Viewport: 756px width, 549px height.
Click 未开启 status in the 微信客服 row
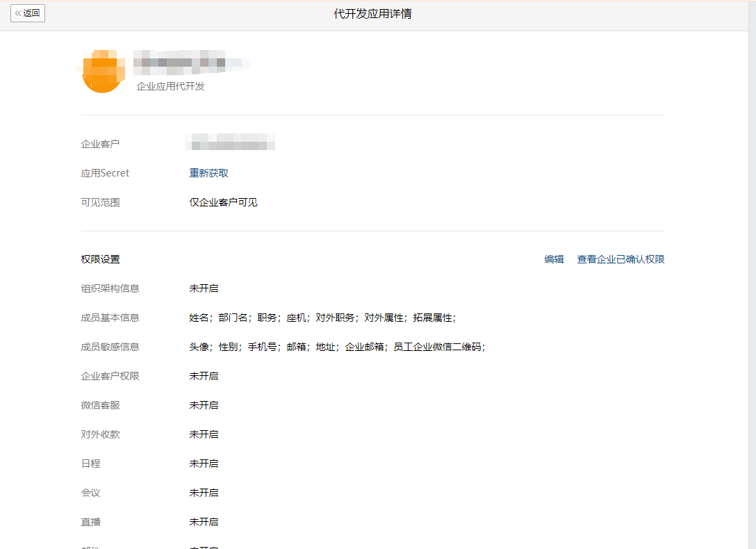204,405
